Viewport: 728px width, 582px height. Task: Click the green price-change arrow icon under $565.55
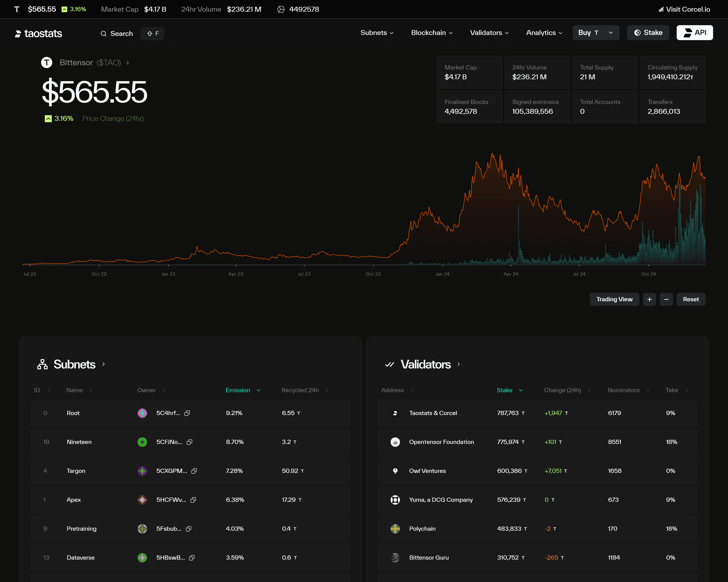(x=48, y=118)
